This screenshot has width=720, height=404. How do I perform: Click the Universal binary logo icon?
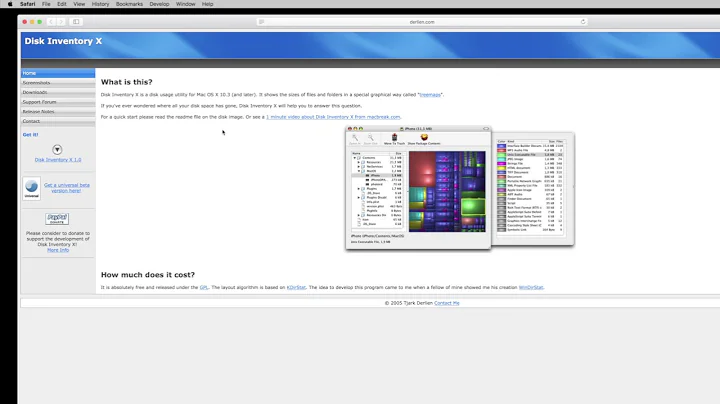pos(32,188)
